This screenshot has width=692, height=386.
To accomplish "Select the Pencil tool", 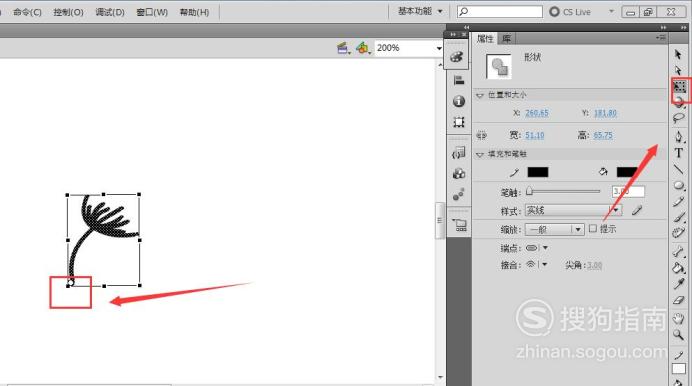I will [x=679, y=202].
